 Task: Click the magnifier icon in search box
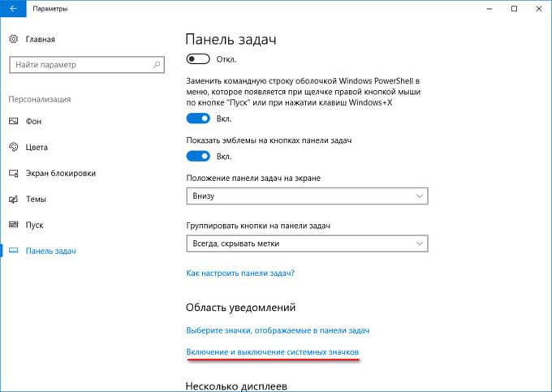pos(157,65)
